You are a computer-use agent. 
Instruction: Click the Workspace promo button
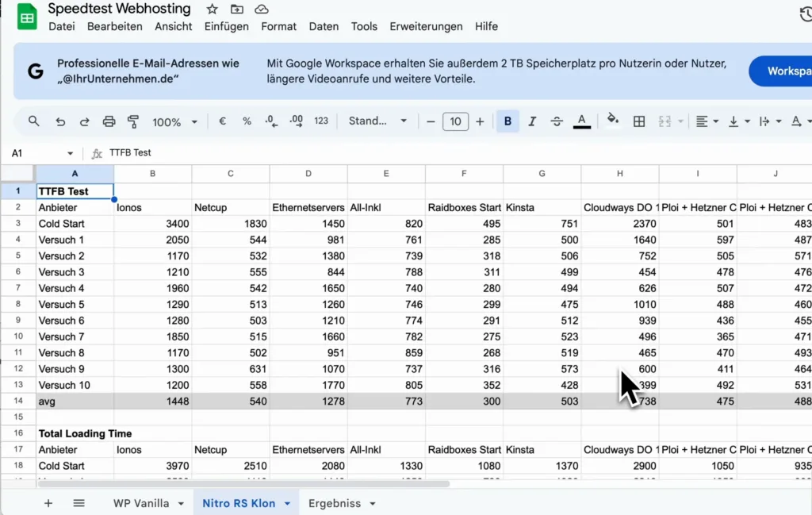coord(781,71)
